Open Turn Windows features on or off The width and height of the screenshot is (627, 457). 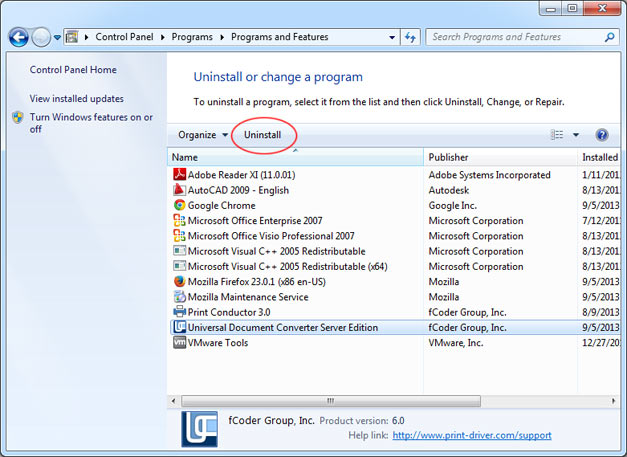coord(91,123)
